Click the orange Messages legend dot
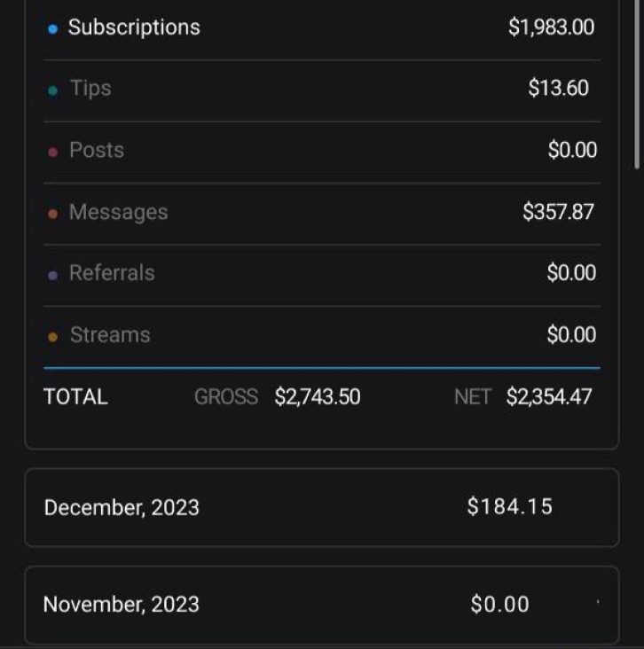This screenshot has width=644, height=649. tap(52, 214)
